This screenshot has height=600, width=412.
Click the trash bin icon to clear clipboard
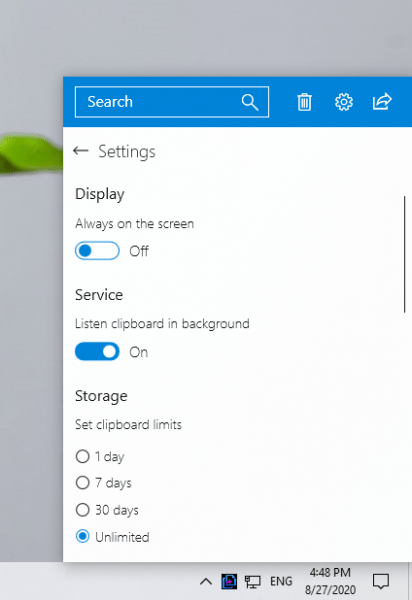305,102
